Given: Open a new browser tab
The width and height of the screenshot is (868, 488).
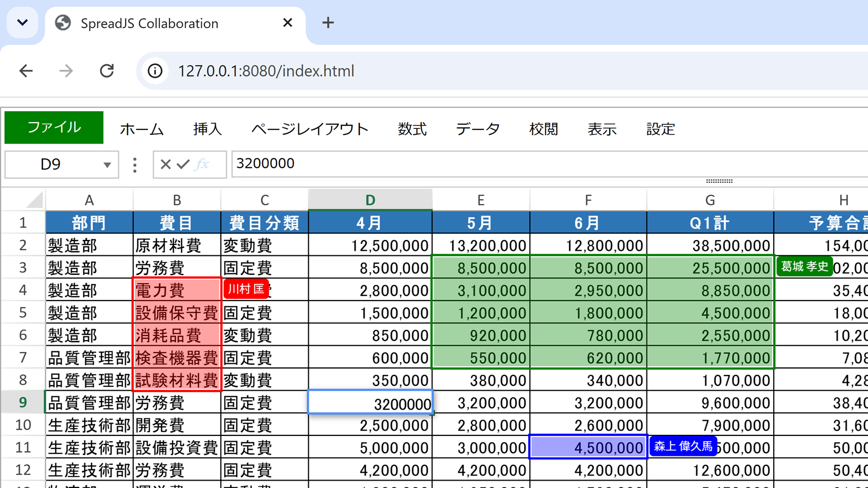Looking at the screenshot, I should (328, 23).
